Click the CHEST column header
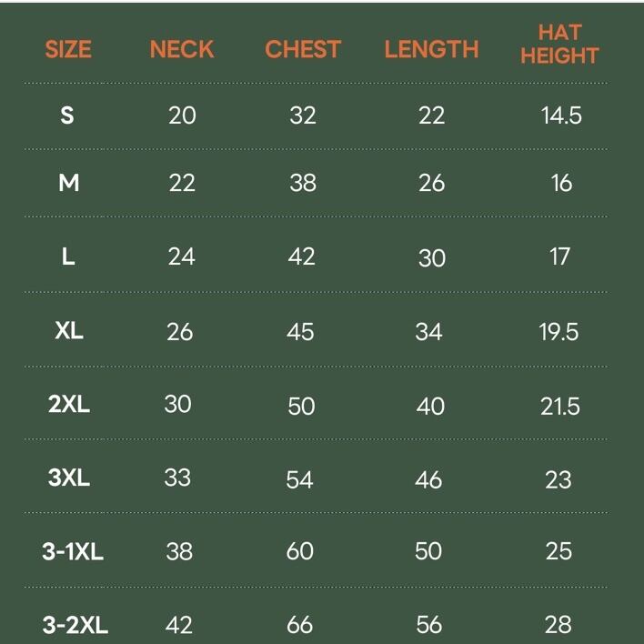This screenshot has height=644, width=644. (303, 49)
